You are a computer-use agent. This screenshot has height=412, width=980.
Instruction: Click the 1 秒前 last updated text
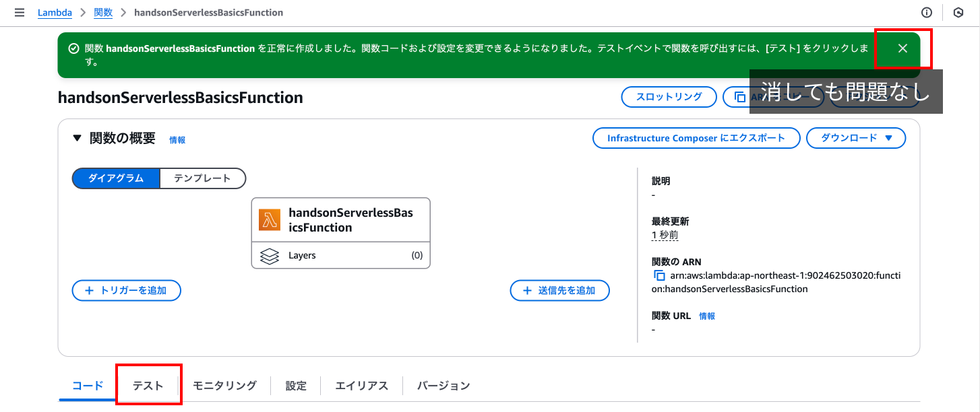point(665,235)
